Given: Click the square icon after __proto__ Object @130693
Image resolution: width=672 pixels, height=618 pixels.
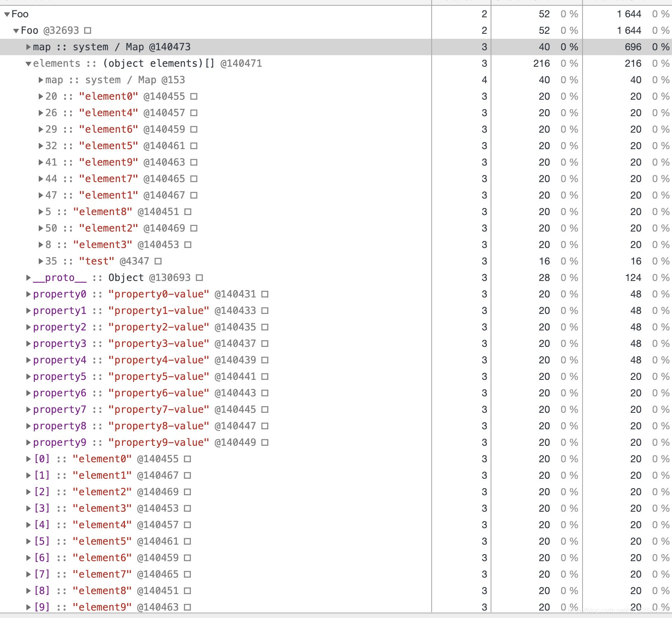Looking at the screenshot, I should tap(200, 278).
